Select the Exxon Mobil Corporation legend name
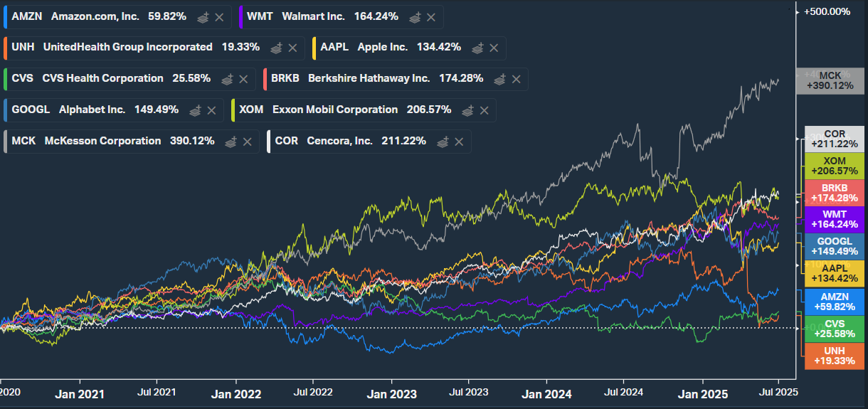Image resolution: width=868 pixels, height=409 pixels. point(334,110)
